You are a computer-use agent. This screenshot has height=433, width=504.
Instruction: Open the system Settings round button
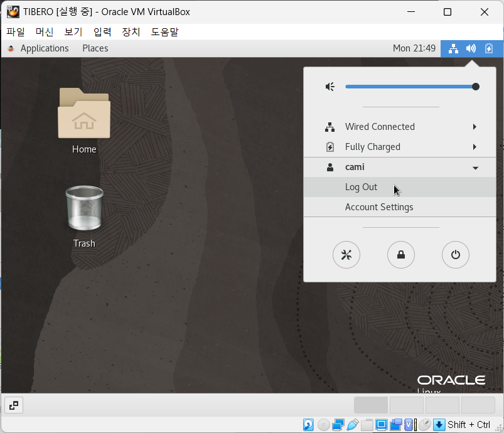(346, 255)
